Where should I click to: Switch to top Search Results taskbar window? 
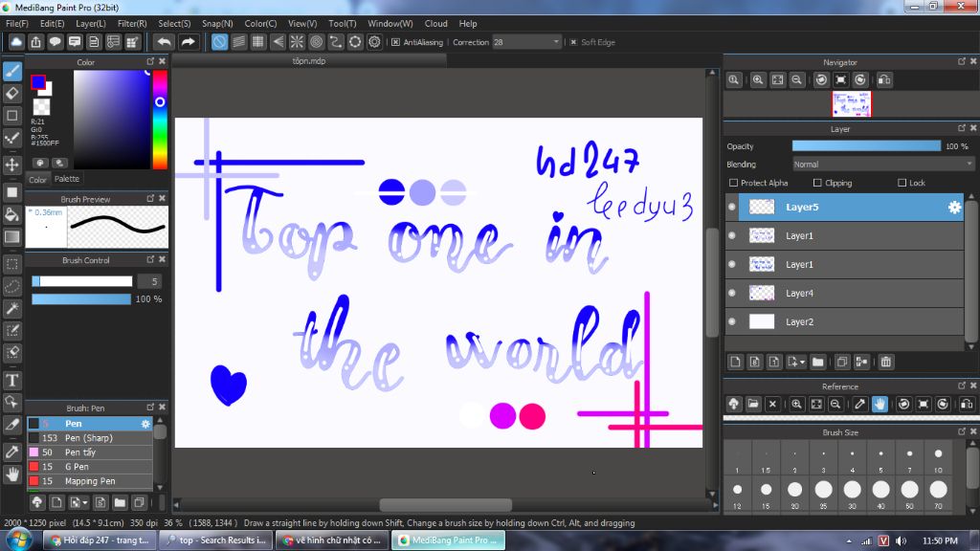216,540
